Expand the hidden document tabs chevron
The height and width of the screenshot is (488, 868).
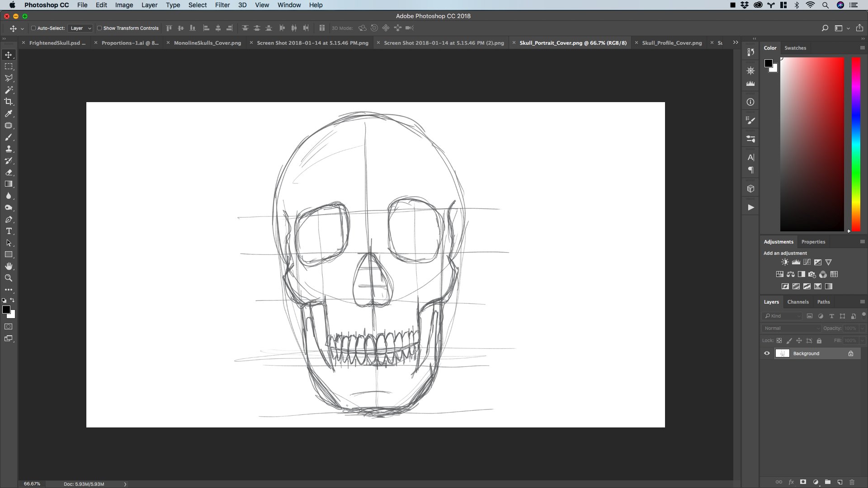pos(736,42)
